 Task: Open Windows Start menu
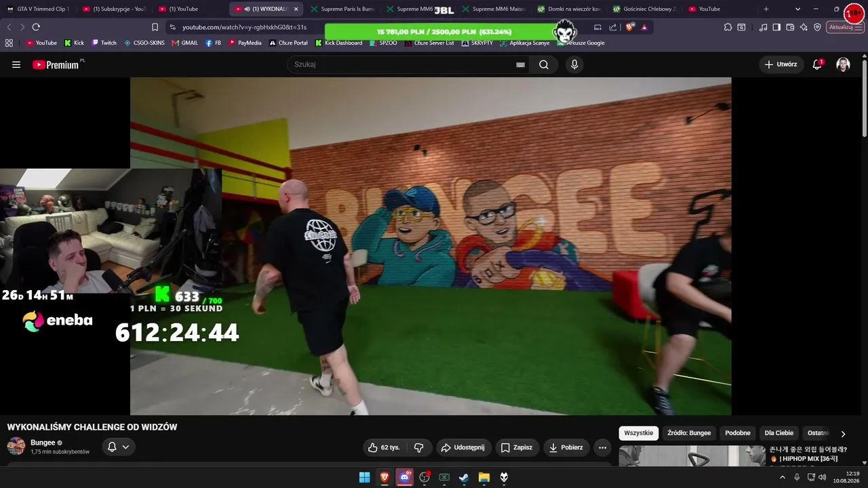pyautogui.click(x=364, y=477)
